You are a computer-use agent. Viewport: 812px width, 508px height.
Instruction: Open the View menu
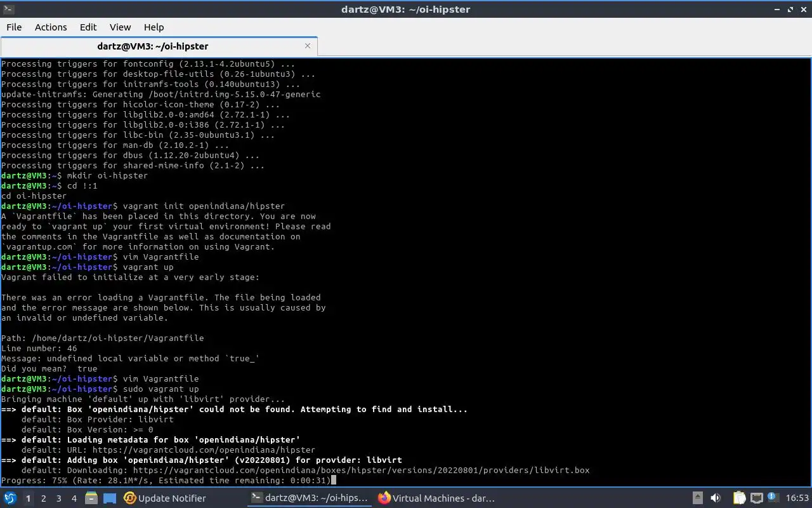[x=120, y=27]
